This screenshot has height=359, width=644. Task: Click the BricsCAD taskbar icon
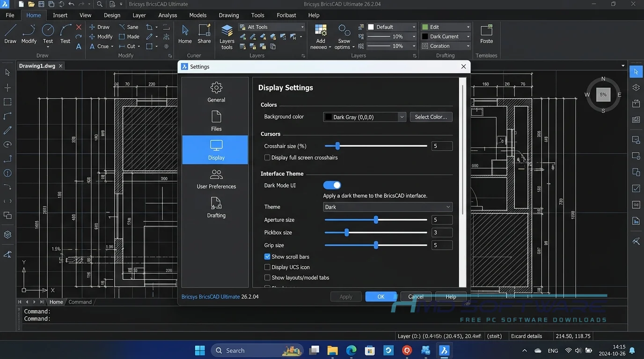pyautogui.click(x=444, y=351)
